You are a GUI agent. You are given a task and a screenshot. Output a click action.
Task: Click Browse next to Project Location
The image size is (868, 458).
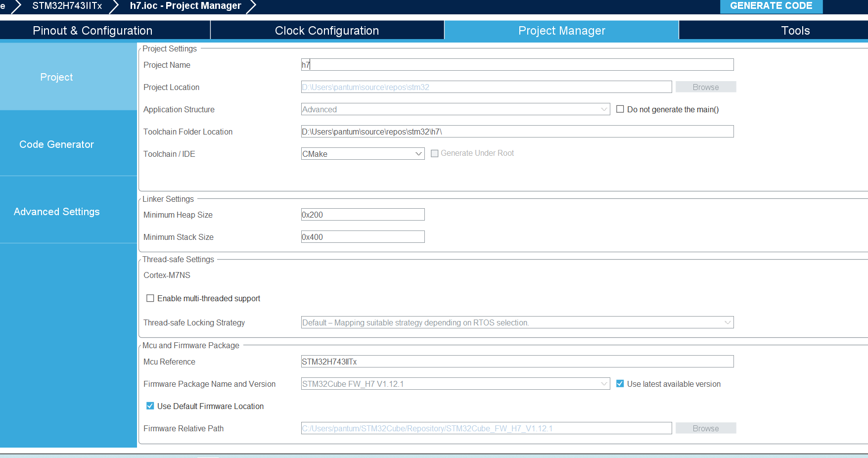coord(706,87)
